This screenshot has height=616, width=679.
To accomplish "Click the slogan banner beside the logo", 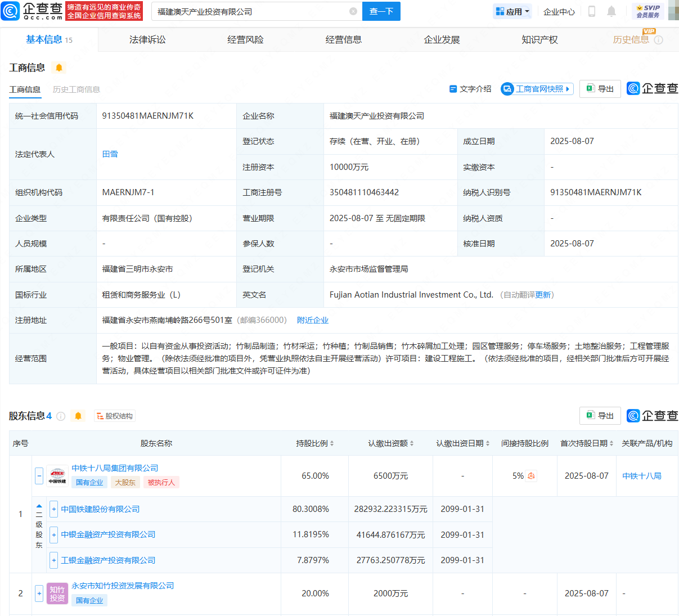I will point(104,11).
